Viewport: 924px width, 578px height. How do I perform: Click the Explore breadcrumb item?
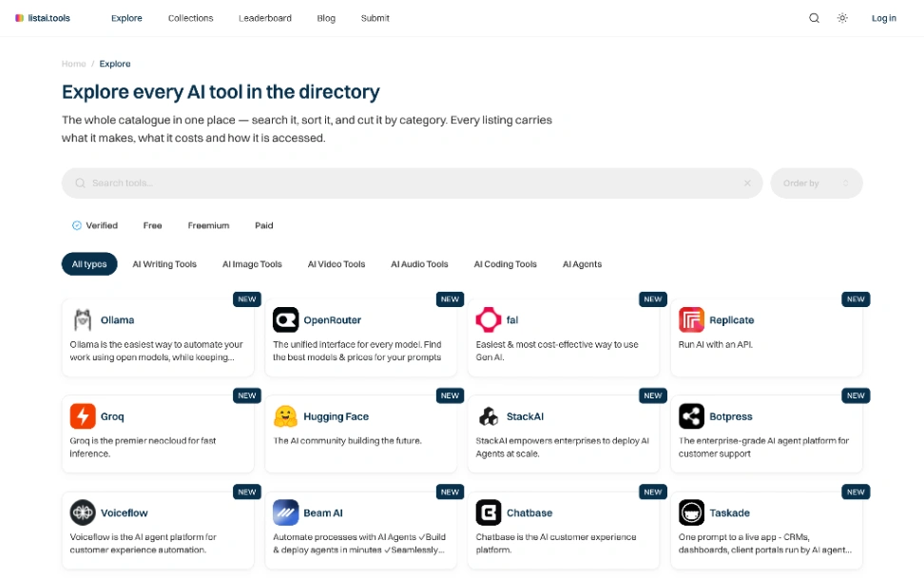(x=115, y=64)
